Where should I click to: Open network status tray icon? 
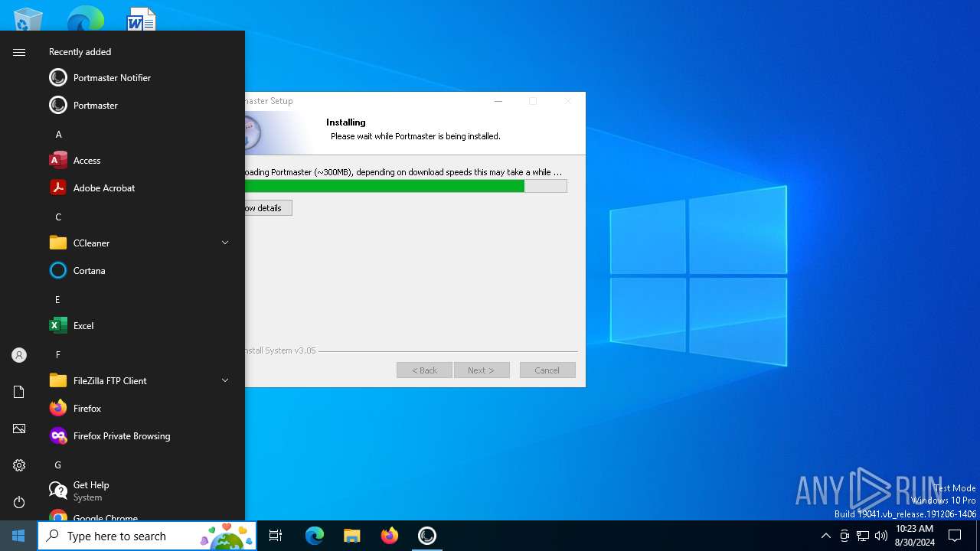click(x=863, y=536)
